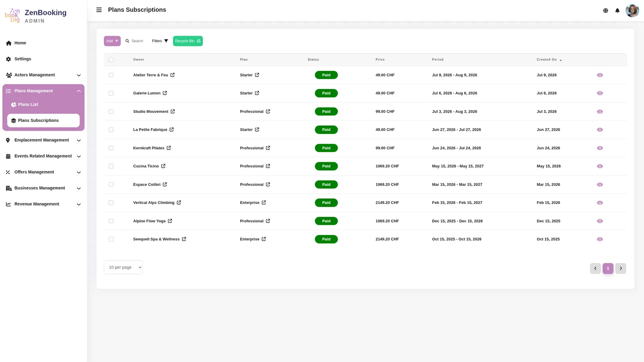View Seequell Spa subscription eye icon
The height and width of the screenshot is (362, 644).
(600, 239)
